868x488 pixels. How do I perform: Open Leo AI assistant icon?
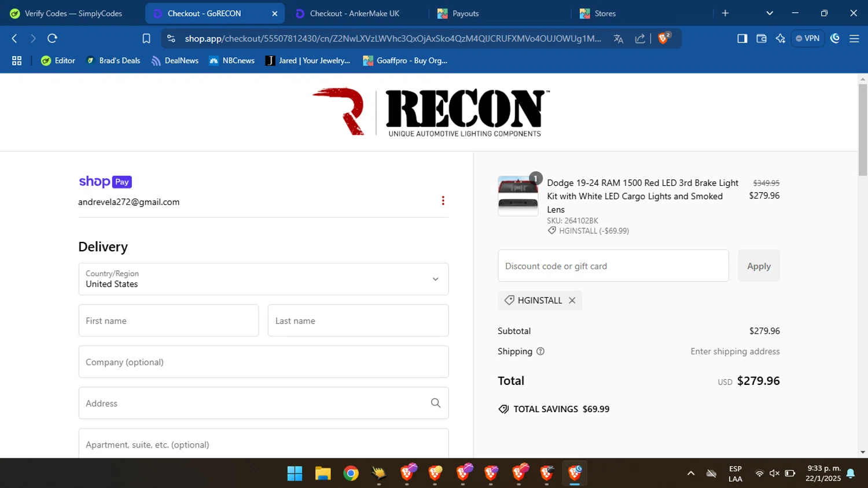click(x=781, y=38)
